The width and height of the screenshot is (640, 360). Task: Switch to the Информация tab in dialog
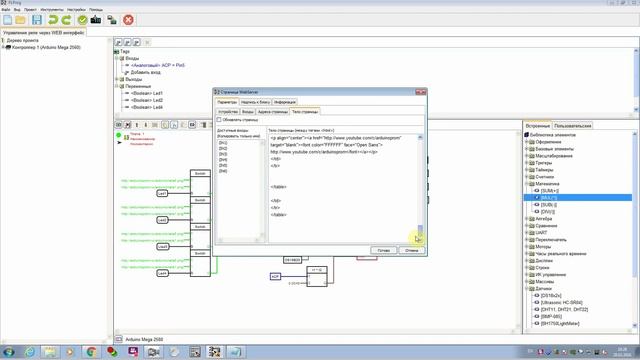pyautogui.click(x=284, y=102)
